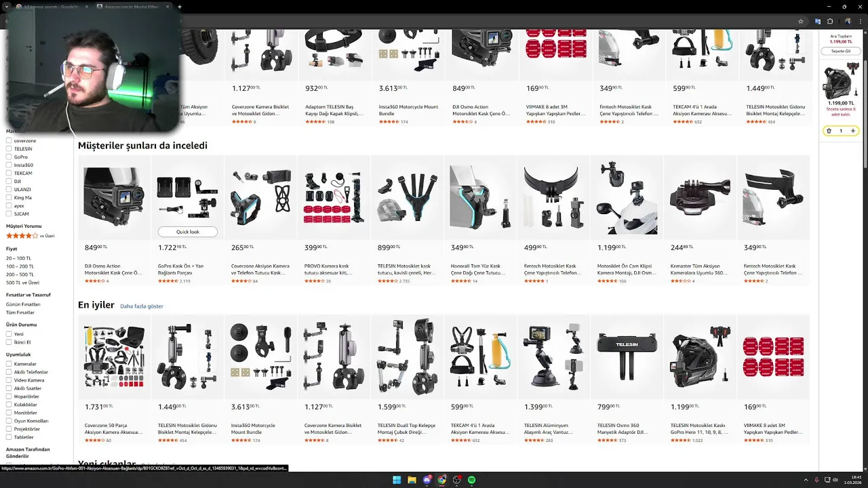Check the ULANZI brand filter
This screenshot has height=488, width=868.
pyautogui.click(x=9, y=190)
